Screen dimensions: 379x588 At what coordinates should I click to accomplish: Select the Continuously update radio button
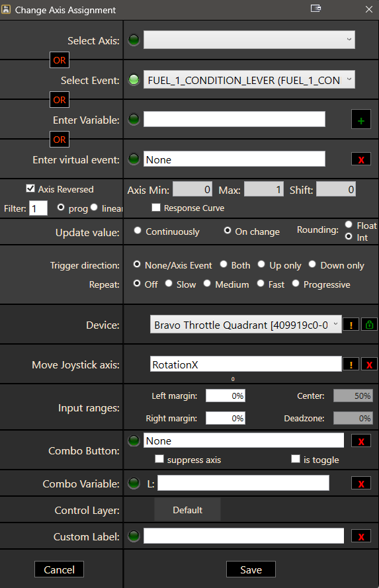point(138,230)
